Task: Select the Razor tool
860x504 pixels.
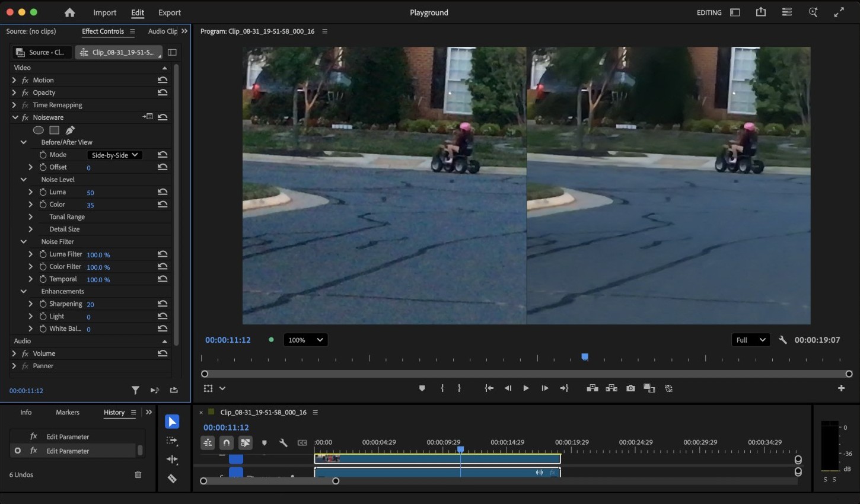Action: pyautogui.click(x=172, y=479)
